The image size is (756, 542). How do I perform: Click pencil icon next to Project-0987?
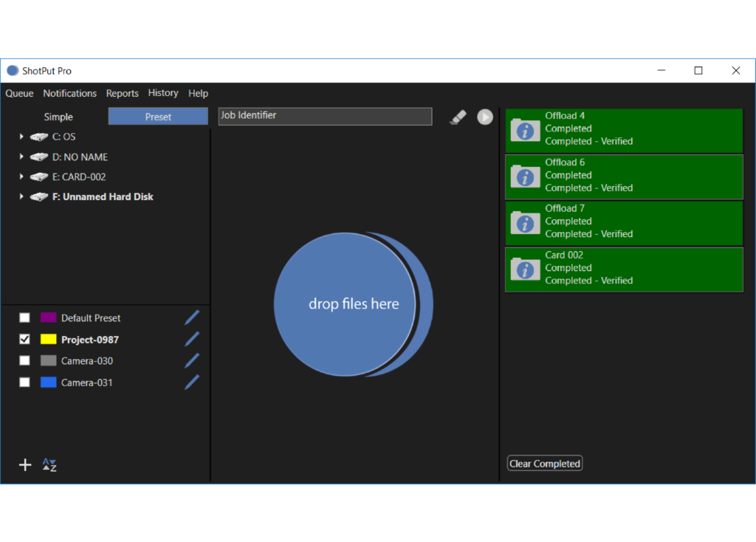coord(192,339)
